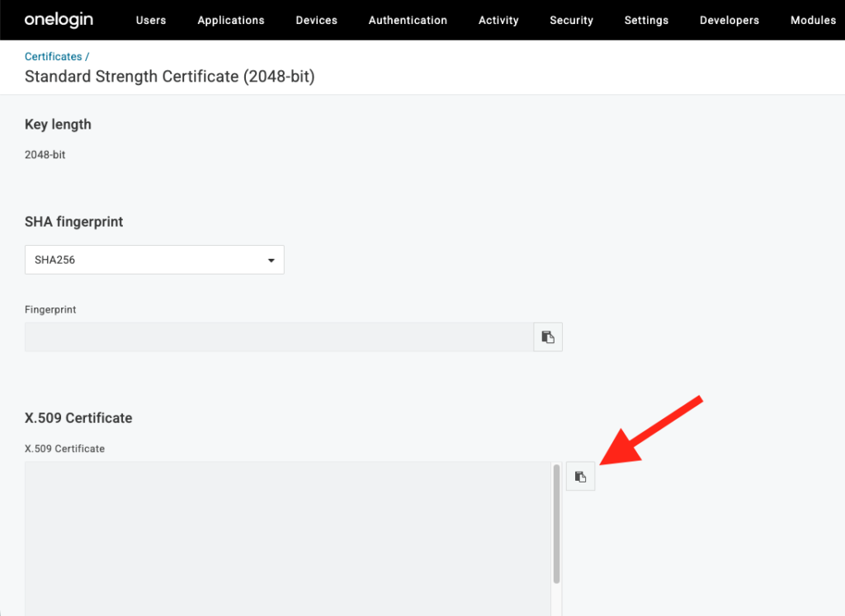Screen dimensions: 845x616
Task: Copy the Fingerprint value using its copy icon
Action: (x=547, y=336)
